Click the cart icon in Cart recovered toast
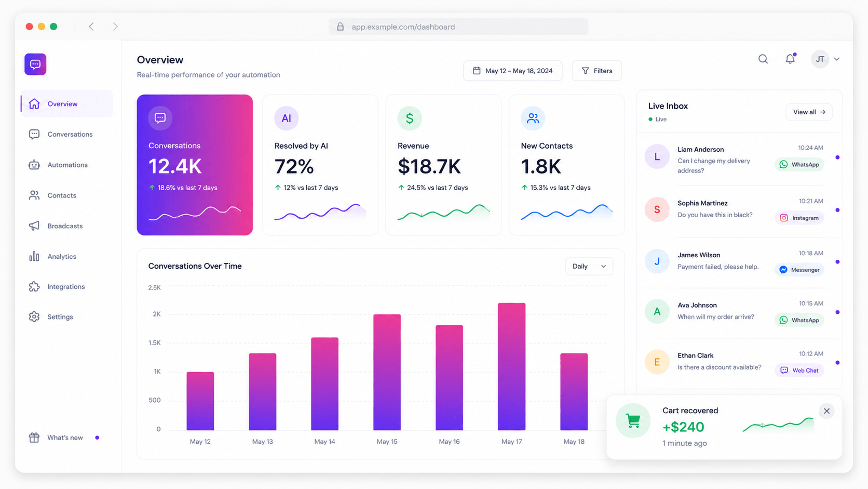Image resolution: width=868 pixels, height=489 pixels. pos(633,421)
